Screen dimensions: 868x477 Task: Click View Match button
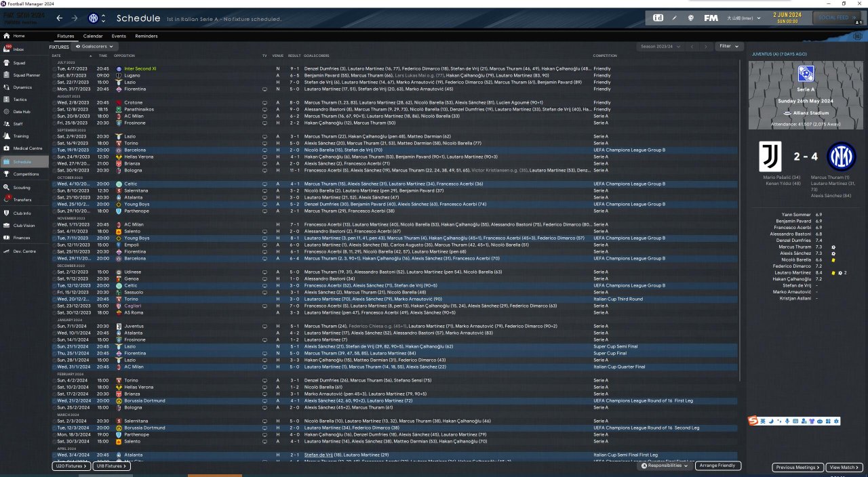(x=844, y=468)
